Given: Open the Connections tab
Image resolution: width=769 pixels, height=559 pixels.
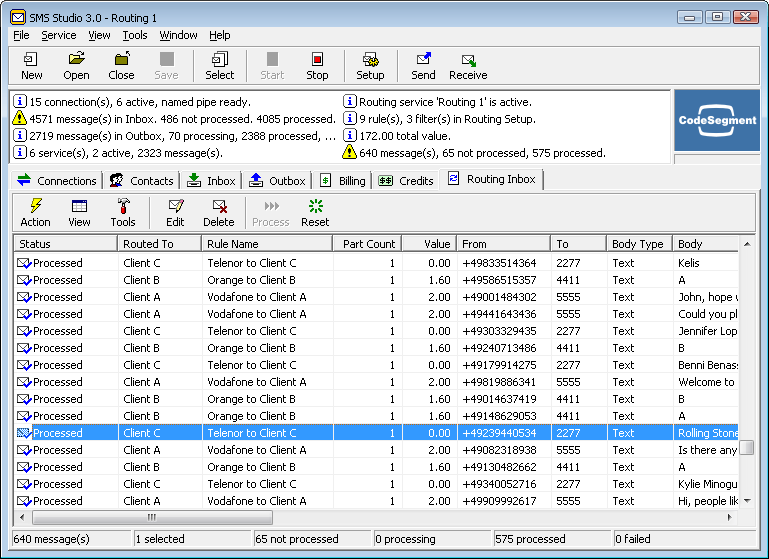Looking at the screenshot, I should coord(58,181).
